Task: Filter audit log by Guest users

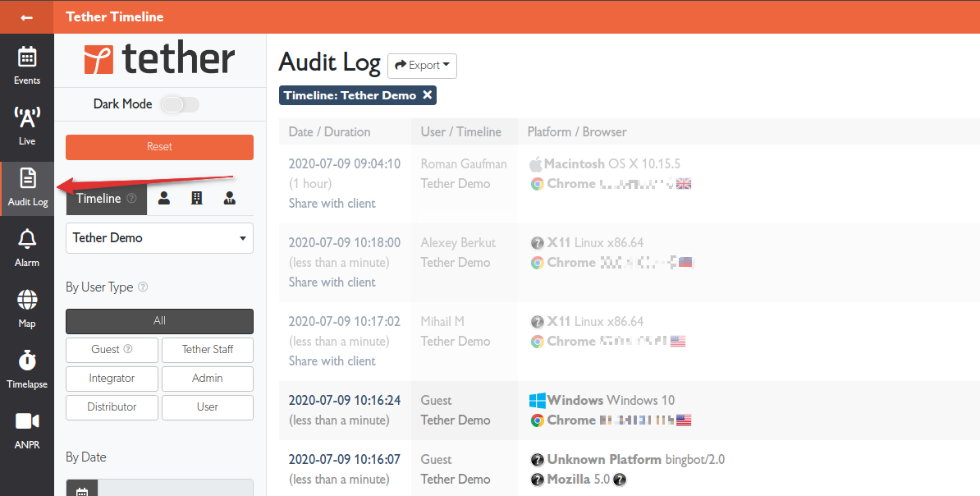Action: [112, 350]
